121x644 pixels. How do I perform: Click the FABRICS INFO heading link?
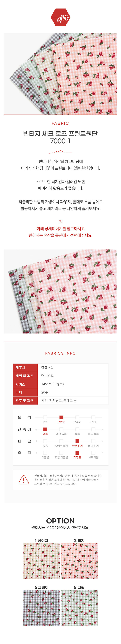(x=60, y=353)
